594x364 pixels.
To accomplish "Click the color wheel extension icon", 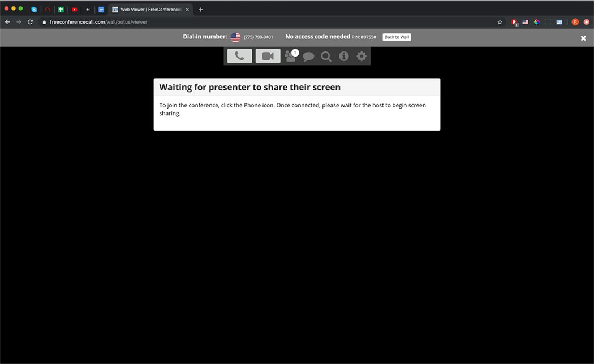I will click(536, 21).
